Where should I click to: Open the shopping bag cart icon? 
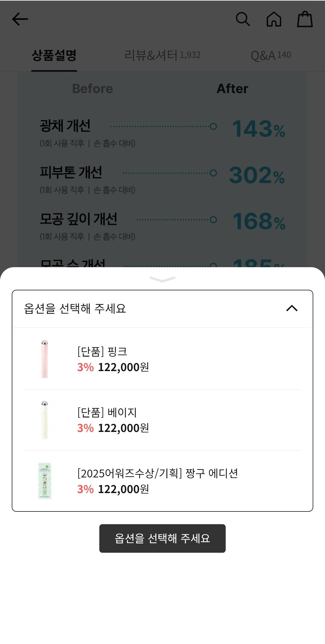click(305, 19)
